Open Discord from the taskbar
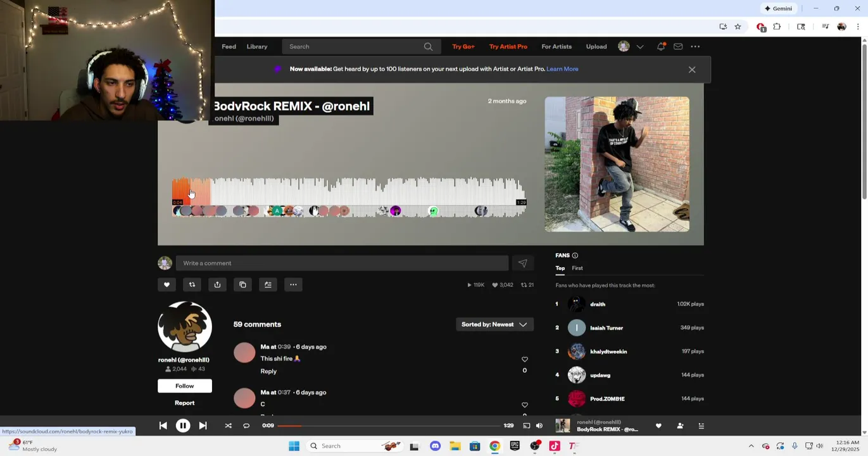The width and height of the screenshot is (868, 456). pyautogui.click(x=435, y=446)
